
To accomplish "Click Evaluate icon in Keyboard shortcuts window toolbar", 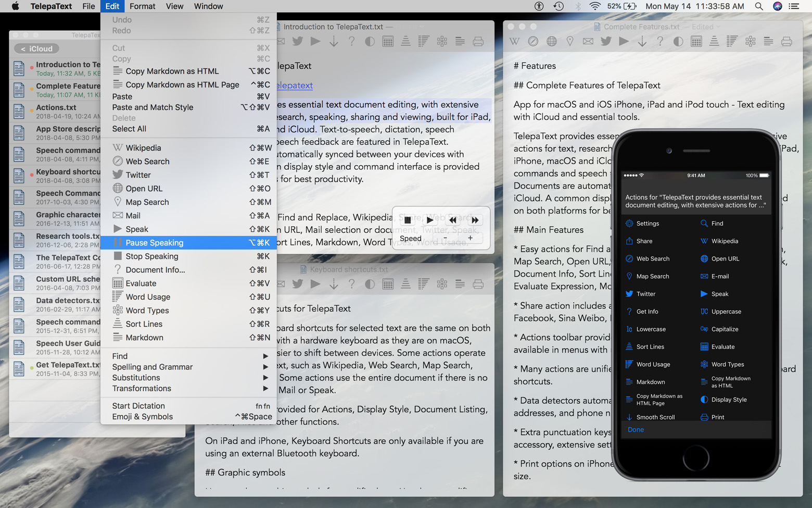I will click(388, 284).
